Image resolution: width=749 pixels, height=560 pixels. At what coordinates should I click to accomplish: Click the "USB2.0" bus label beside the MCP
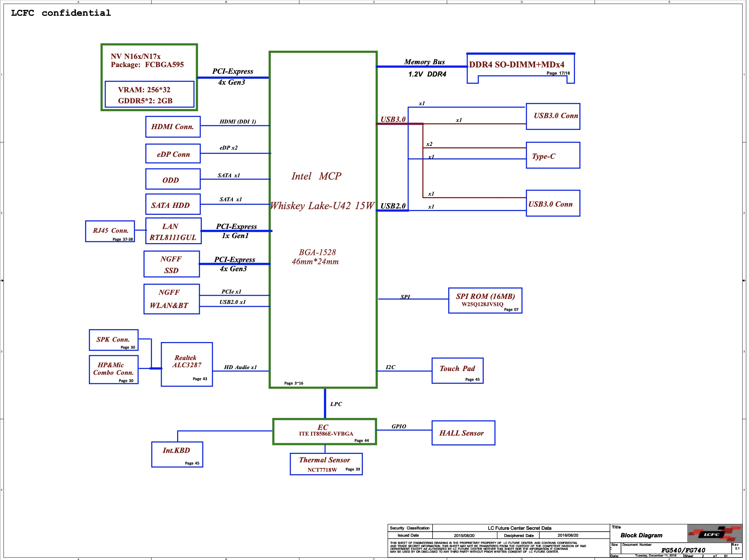point(393,206)
